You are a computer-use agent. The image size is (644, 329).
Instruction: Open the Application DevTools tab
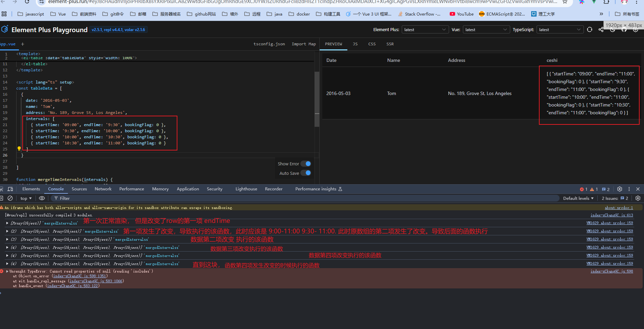coord(188,189)
